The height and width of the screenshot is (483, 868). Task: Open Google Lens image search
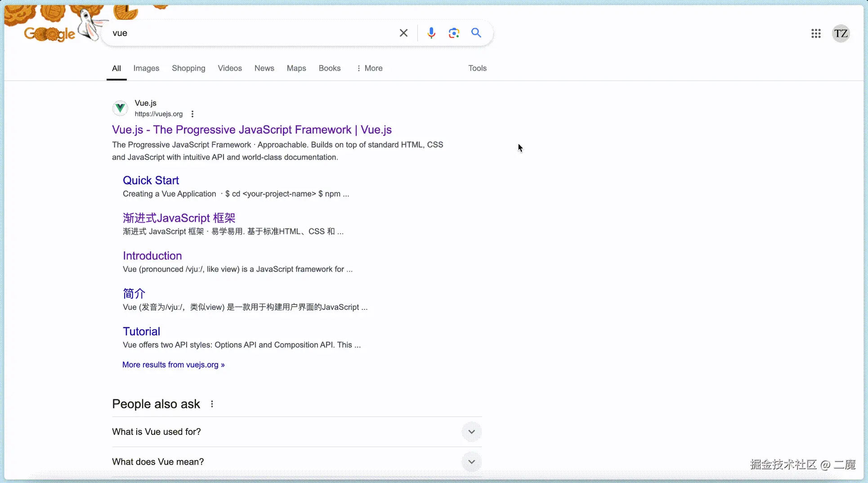pos(453,32)
